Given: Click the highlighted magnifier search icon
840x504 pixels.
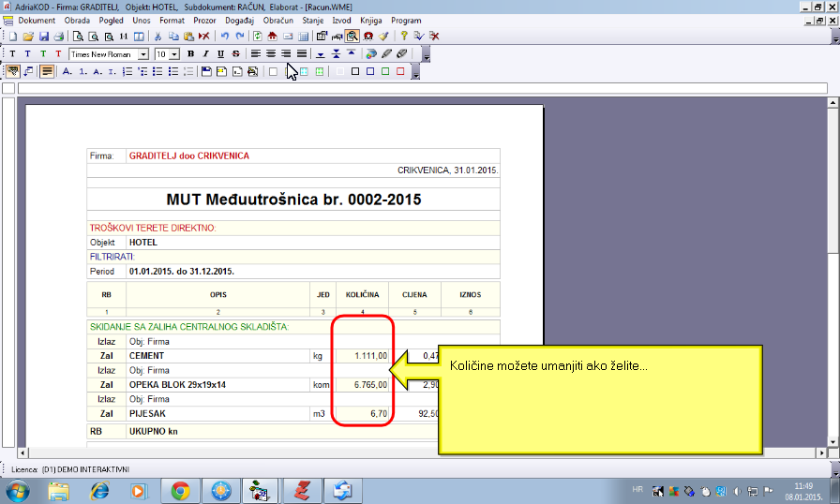Looking at the screenshot, I should [352, 37].
